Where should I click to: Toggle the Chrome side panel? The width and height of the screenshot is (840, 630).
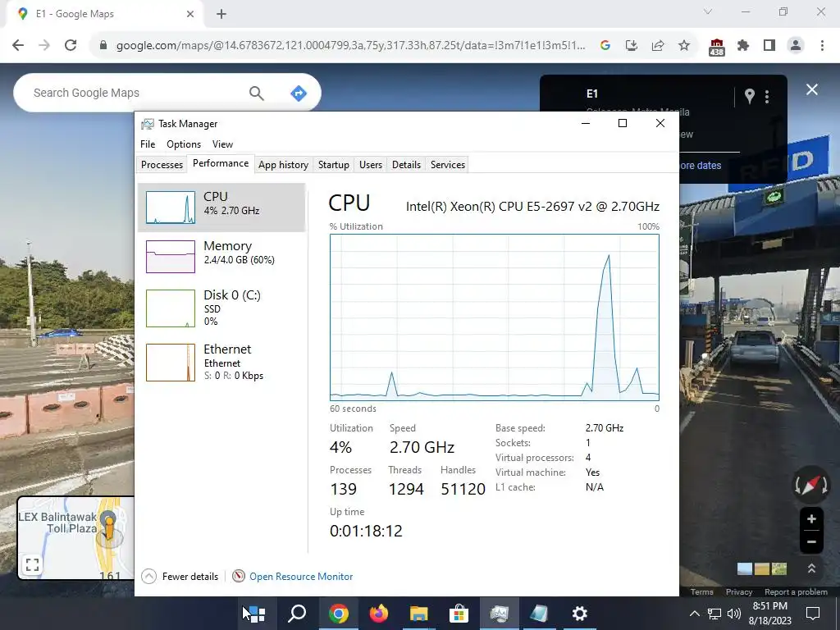click(x=769, y=46)
